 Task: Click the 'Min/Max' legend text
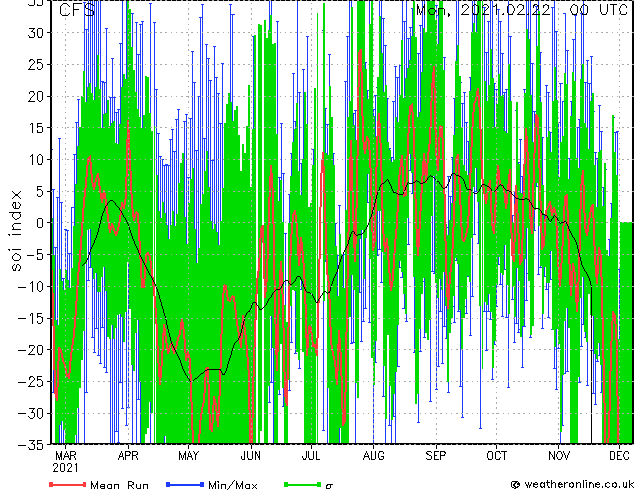[x=233, y=485]
